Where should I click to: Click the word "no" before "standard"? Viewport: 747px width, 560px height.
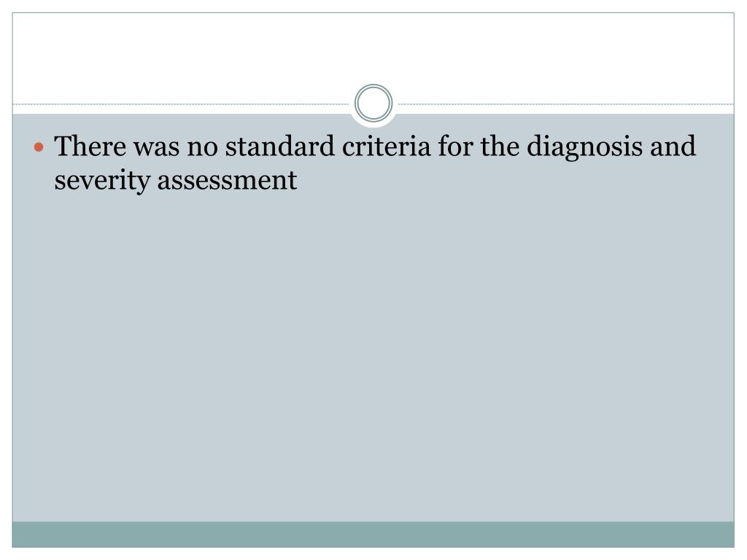202,149
